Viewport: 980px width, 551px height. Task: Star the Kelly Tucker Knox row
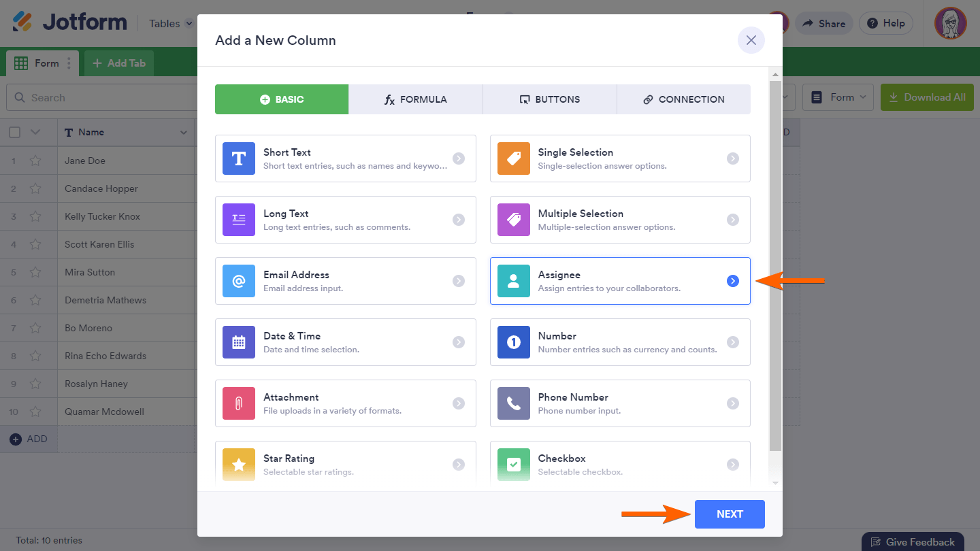35,217
